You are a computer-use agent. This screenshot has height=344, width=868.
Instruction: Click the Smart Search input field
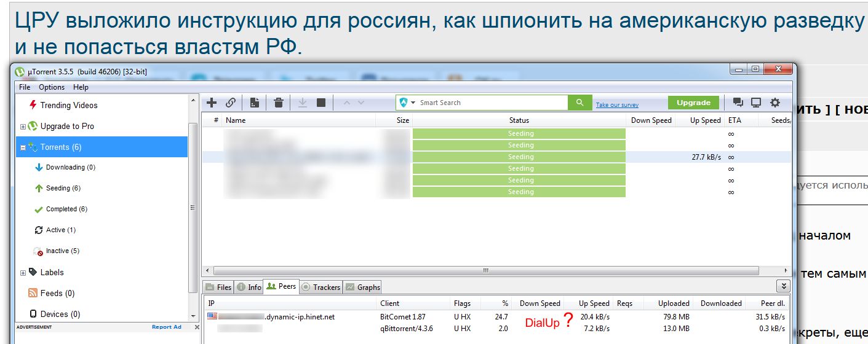click(x=492, y=103)
